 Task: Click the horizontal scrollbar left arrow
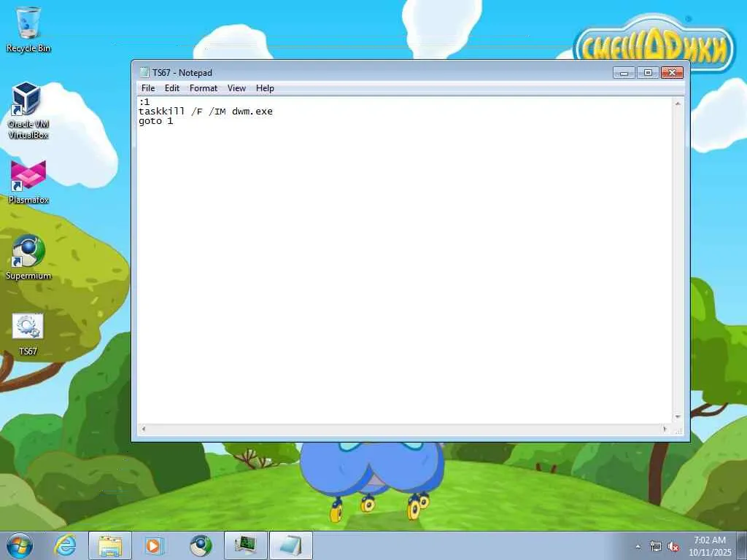tap(144, 429)
